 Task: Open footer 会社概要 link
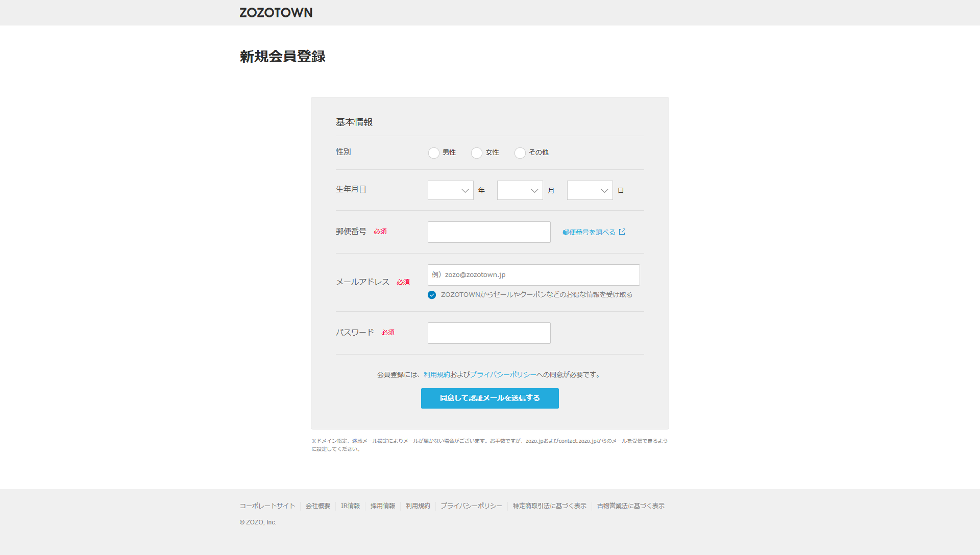(x=318, y=506)
